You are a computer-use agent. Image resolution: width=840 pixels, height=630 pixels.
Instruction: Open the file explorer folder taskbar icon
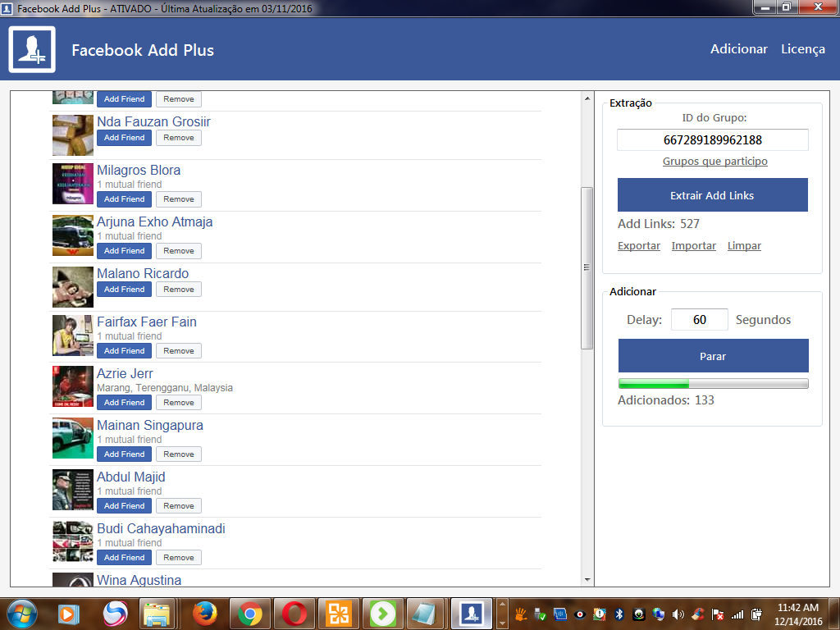point(157,614)
